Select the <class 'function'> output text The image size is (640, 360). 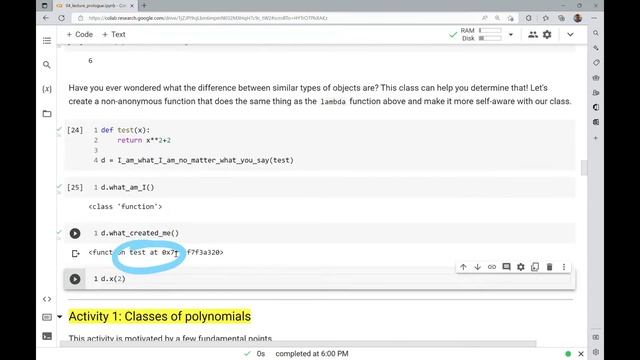tap(125, 207)
